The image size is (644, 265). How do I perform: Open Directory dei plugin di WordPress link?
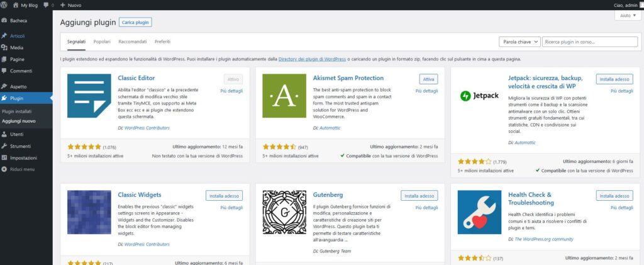click(312, 59)
